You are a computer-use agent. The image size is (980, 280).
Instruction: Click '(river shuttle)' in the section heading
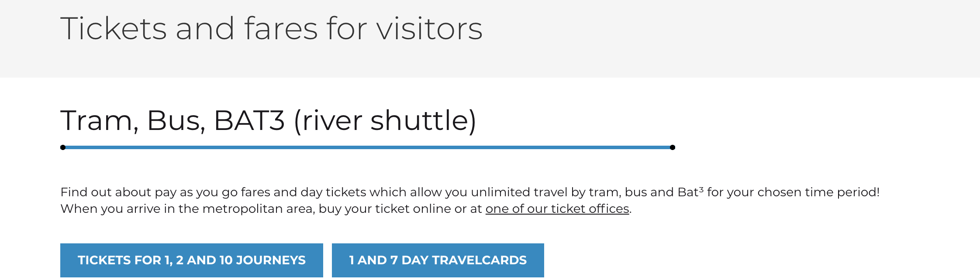coord(385,121)
